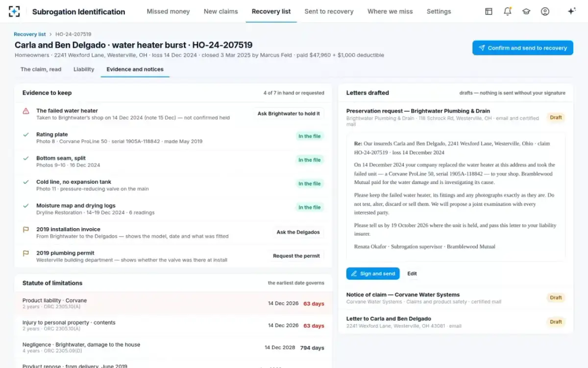Select the Negligence · Brightwater statute row
Screen dimensions: 588x368
click(173, 348)
